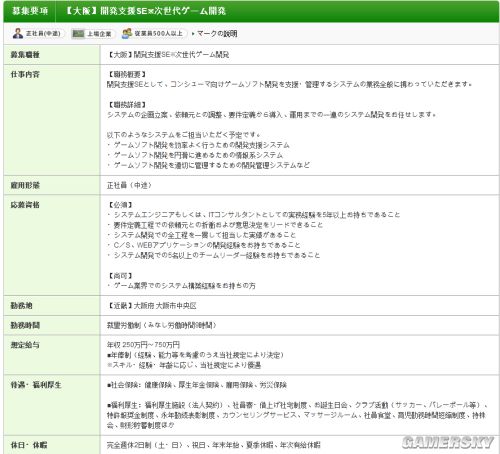Click the 上場企業 badge label
The height and width of the screenshot is (454, 500).
pyautogui.click(x=99, y=34)
